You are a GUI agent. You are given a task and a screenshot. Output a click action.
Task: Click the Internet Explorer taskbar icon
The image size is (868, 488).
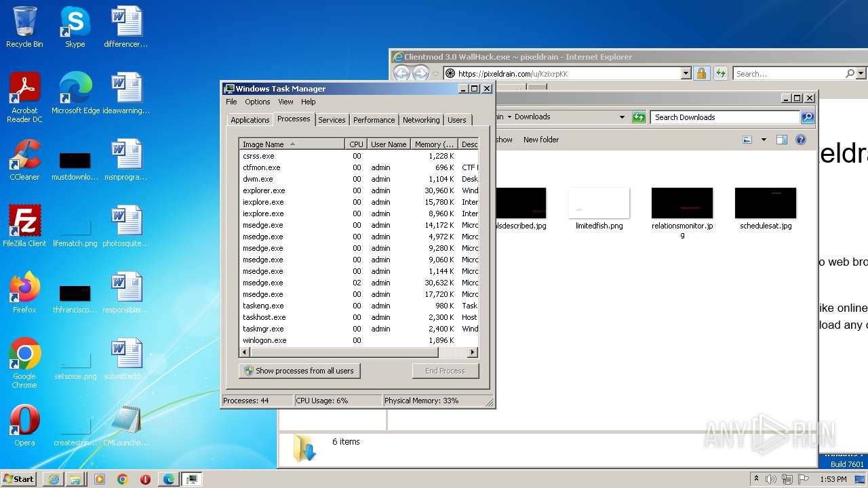54,479
